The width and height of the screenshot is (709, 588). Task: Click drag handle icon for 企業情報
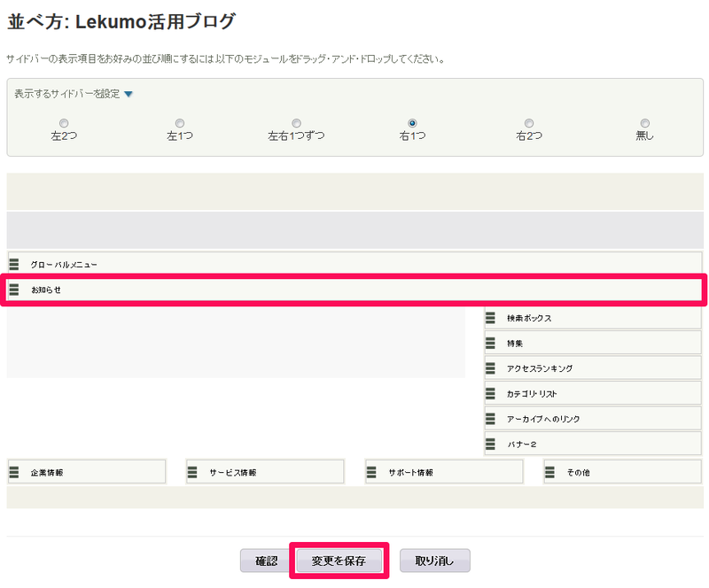point(14,472)
